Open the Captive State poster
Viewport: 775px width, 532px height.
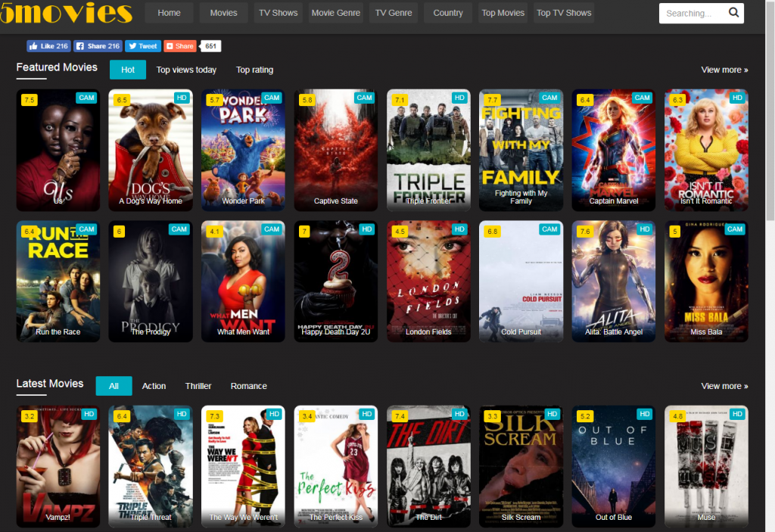point(336,150)
